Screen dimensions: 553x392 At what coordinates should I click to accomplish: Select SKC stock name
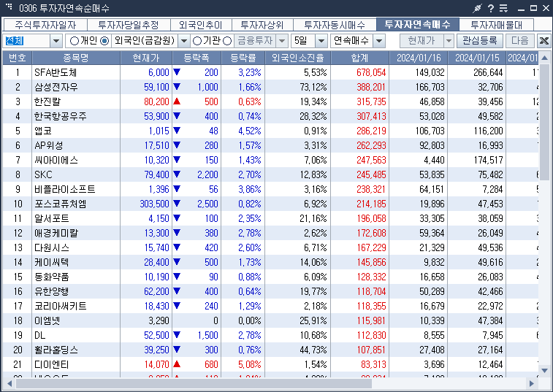tap(43, 175)
